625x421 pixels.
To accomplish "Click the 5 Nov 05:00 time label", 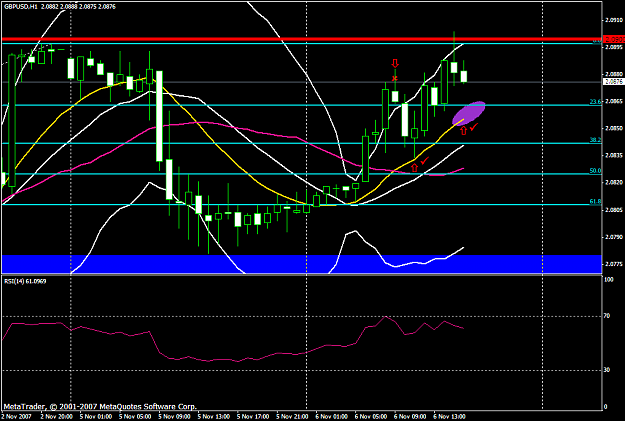I will pos(135,417).
